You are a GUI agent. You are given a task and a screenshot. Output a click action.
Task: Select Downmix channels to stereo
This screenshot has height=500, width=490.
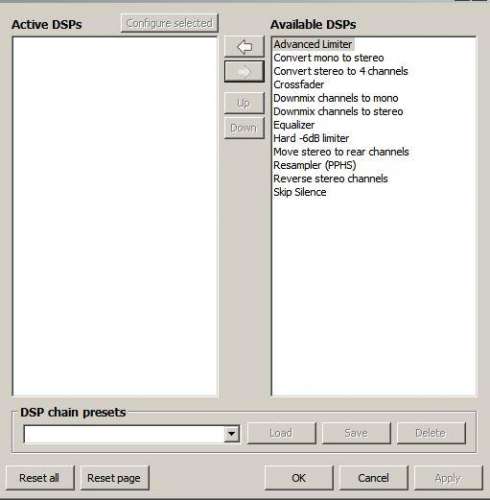pos(338,111)
